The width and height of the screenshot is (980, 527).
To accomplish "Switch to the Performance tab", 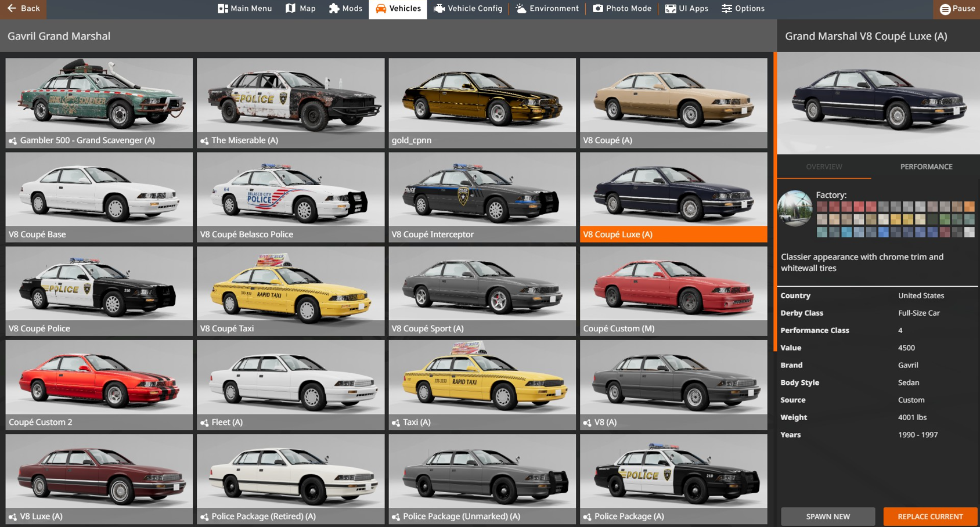I will pos(926,167).
